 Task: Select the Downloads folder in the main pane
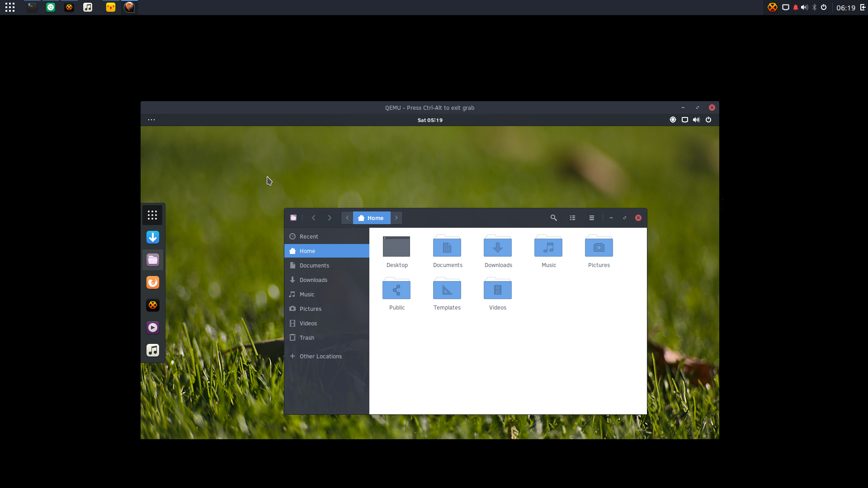tap(498, 247)
